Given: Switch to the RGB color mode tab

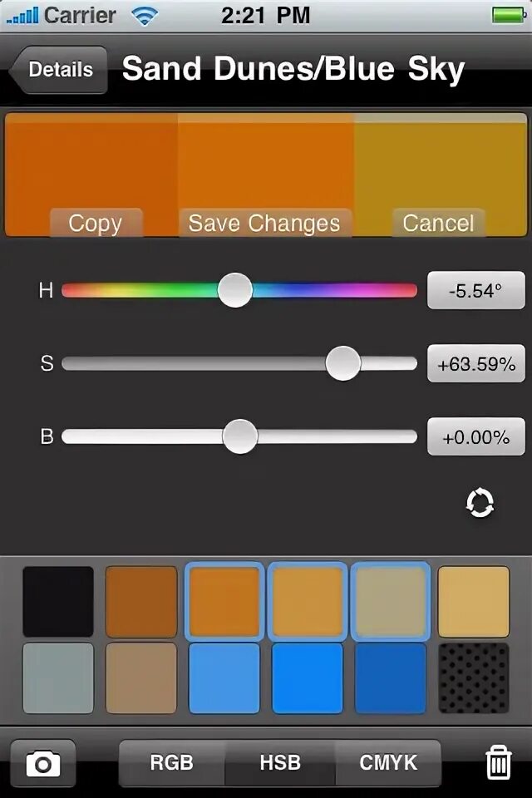Looking at the screenshot, I should [x=171, y=763].
